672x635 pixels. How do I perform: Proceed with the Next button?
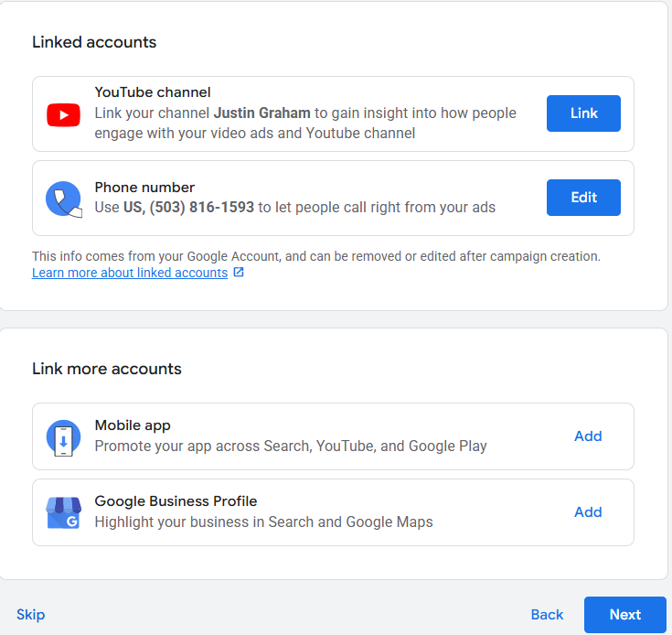[x=624, y=615]
